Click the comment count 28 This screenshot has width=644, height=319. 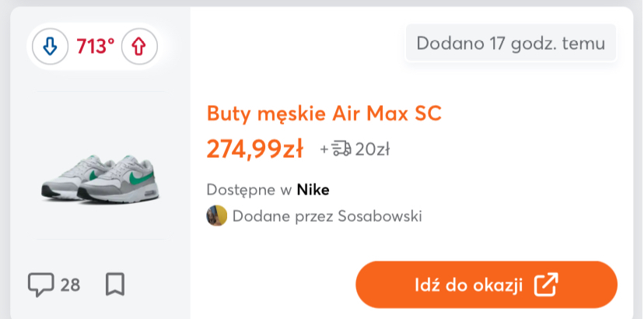click(70, 285)
